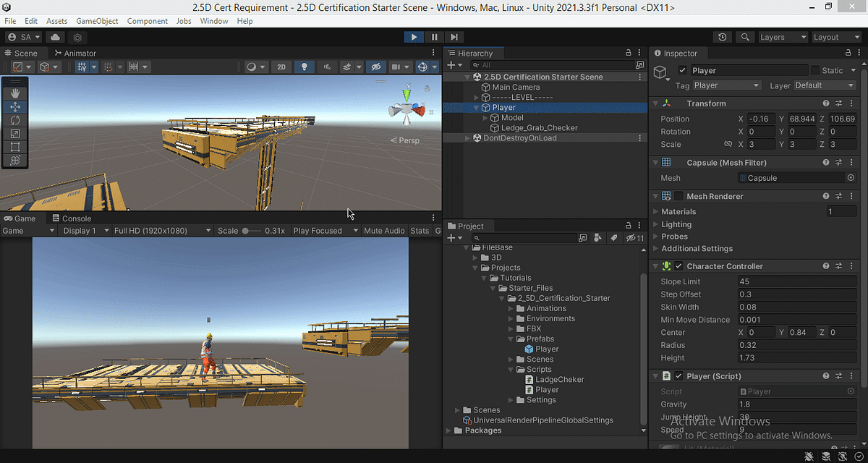This screenshot has width=868, height=463.
Task: Select the Move tool in the toolbar
Action: pos(15,107)
